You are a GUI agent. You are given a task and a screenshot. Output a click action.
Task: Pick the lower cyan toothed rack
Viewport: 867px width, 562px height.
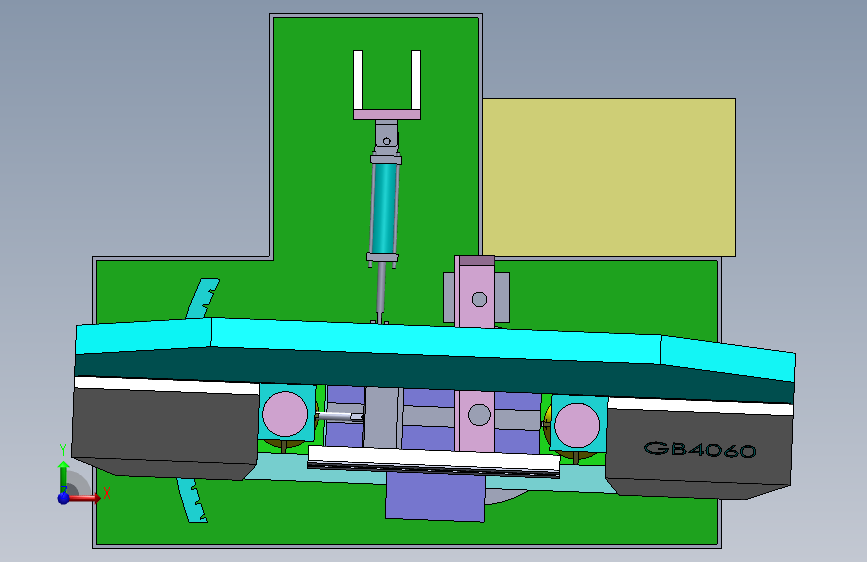pos(192,501)
